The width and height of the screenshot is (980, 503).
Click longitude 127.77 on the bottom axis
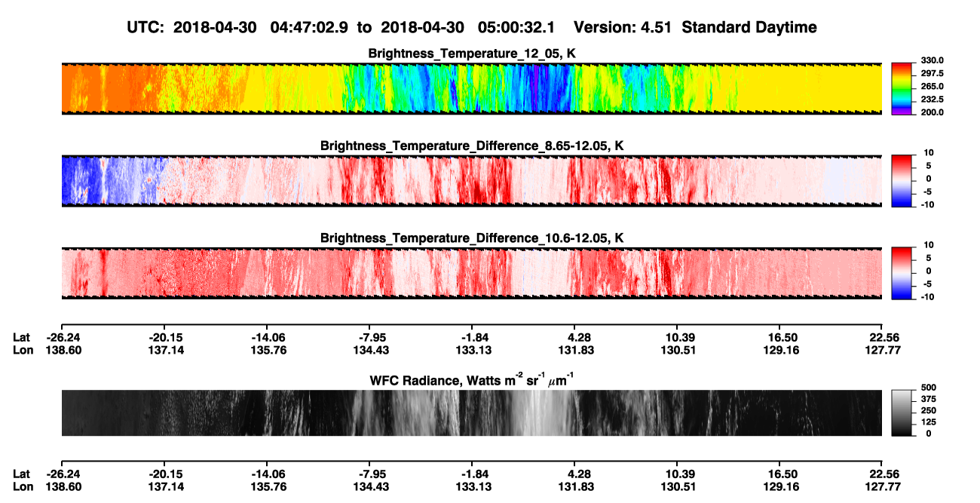[883, 486]
